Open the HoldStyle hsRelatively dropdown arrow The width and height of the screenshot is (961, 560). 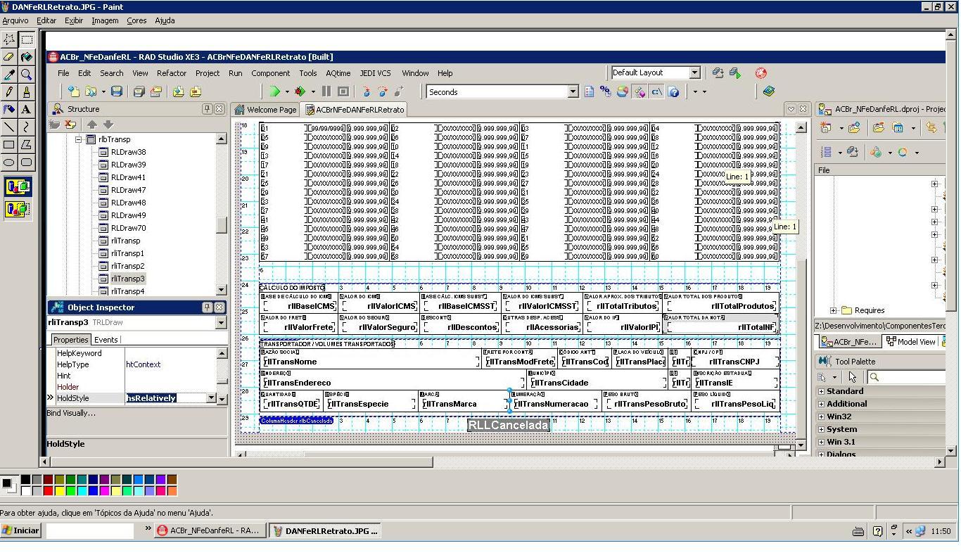tap(210, 398)
